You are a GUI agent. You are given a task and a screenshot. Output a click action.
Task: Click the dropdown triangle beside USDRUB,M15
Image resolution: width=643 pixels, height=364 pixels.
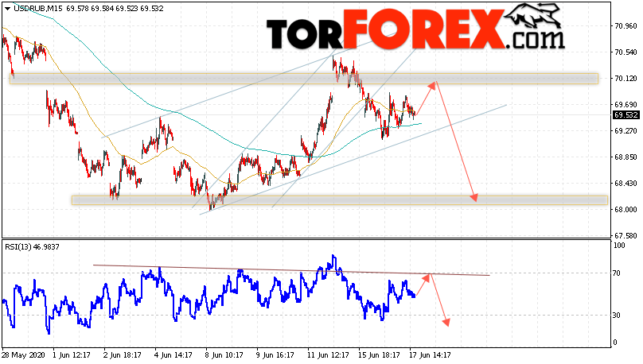click(7, 8)
